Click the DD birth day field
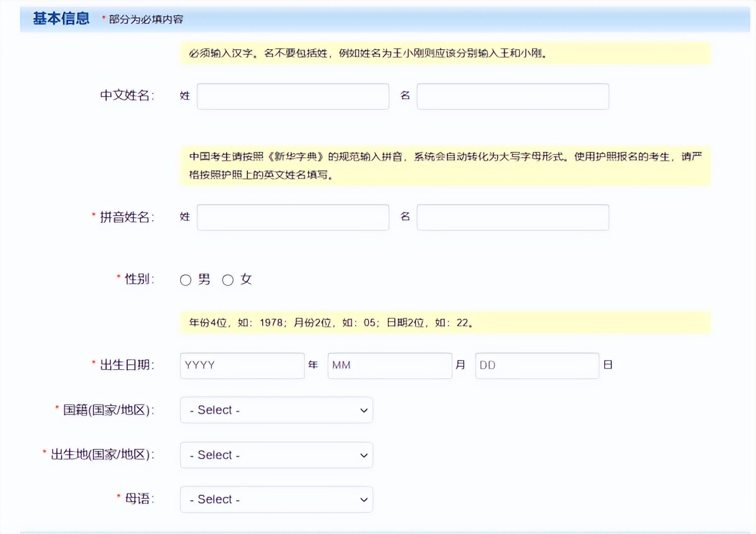This screenshot has height=534, width=756. [x=536, y=365]
